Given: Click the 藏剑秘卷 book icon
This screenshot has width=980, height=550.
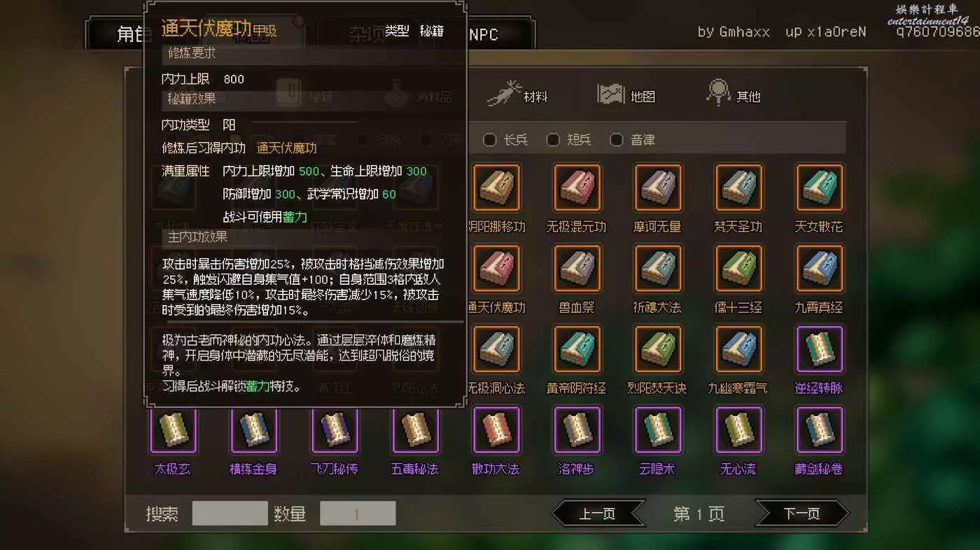Looking at the screenshot, I should pos(820,430).
